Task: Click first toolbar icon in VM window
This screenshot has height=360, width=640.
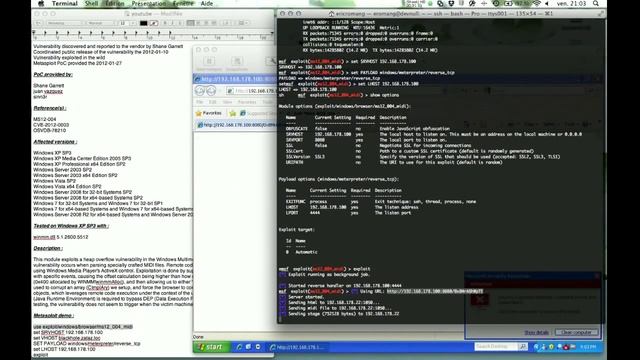Action: coord(209,61)
